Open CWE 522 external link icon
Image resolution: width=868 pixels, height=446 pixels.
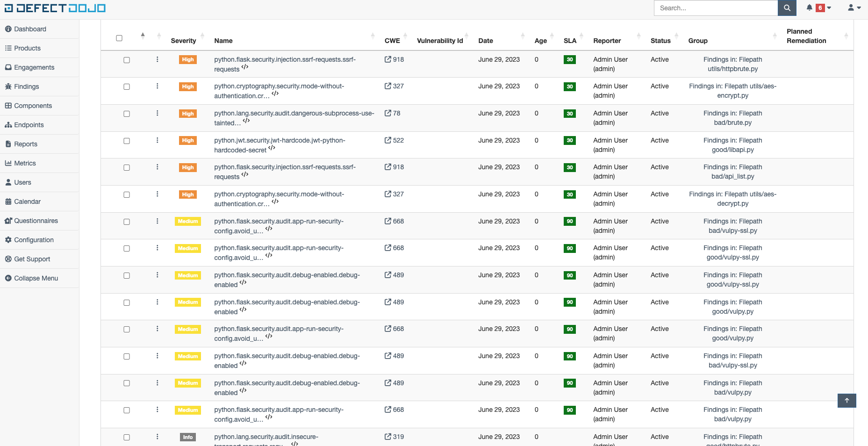[388, 140]
